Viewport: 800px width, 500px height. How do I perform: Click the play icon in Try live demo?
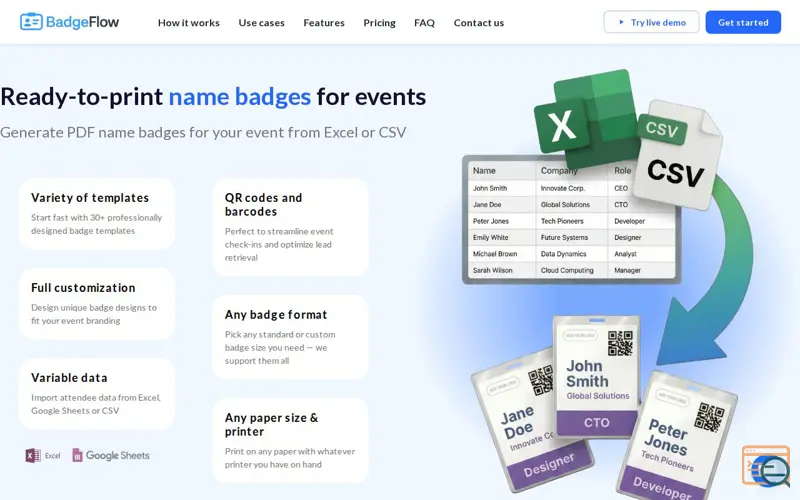tap(621, 22)
